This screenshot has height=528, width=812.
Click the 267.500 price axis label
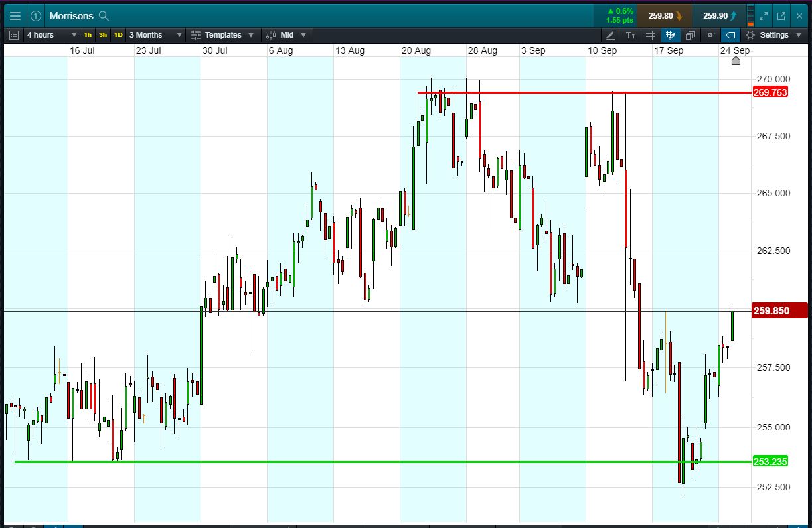point(773,136)
